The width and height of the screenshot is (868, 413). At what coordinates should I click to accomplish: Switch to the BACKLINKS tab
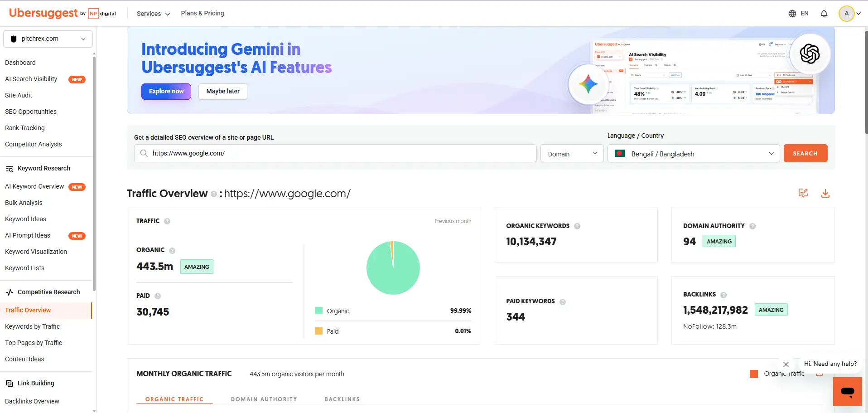click(342, 399)
